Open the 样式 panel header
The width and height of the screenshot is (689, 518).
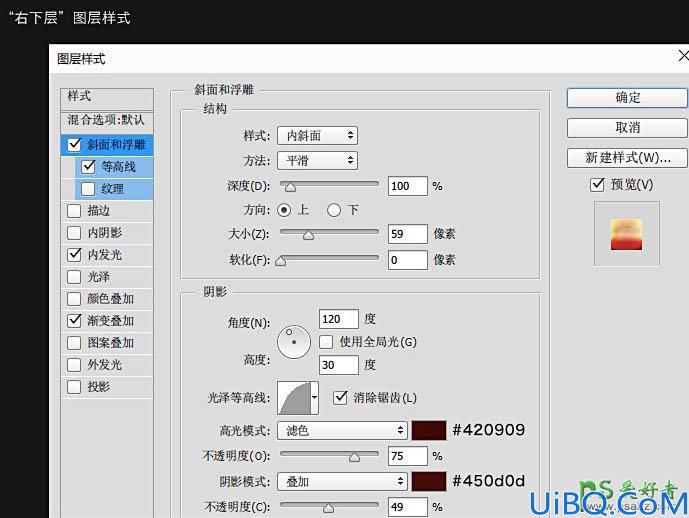coord(107,98)
